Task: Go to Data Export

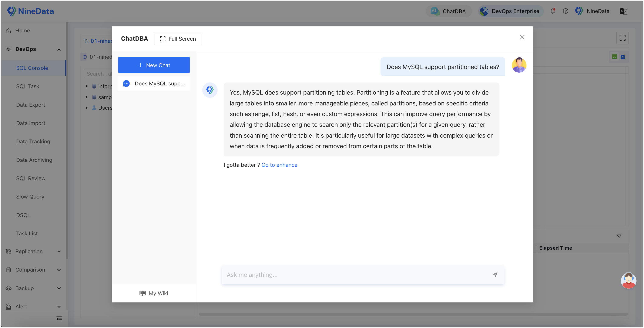Action: pos(30,105)
